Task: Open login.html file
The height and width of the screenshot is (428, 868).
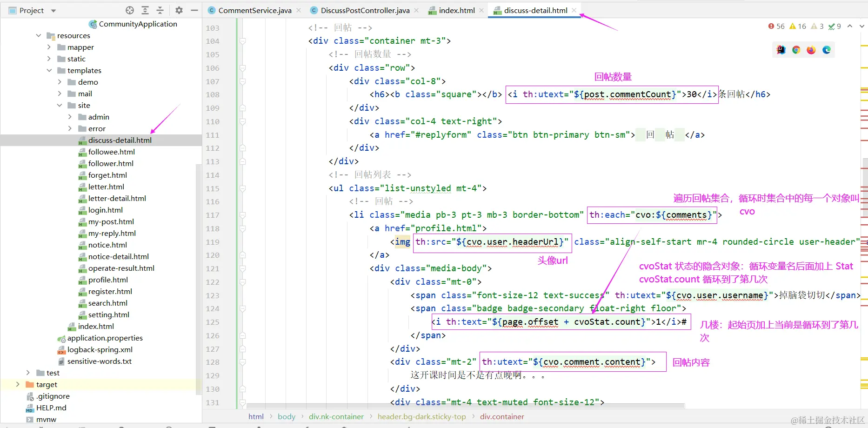Action: pos(105,210)
